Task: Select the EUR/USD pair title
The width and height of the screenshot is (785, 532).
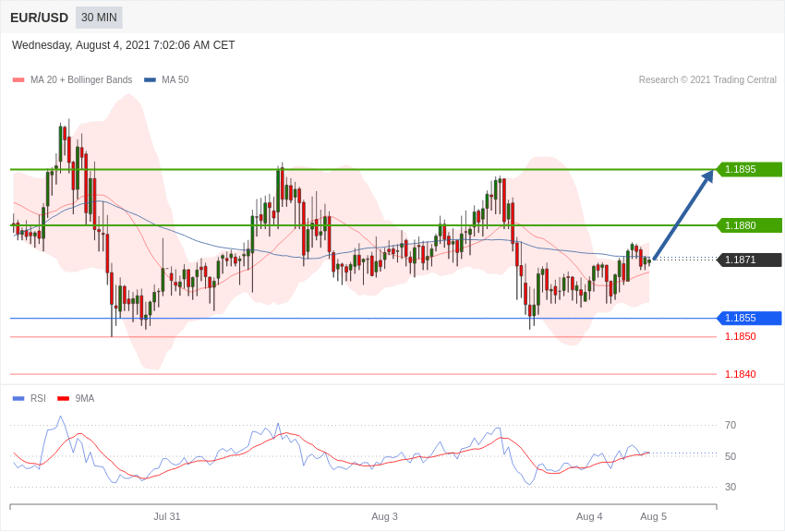Action: pyautogui.click(x=39, y=18)
